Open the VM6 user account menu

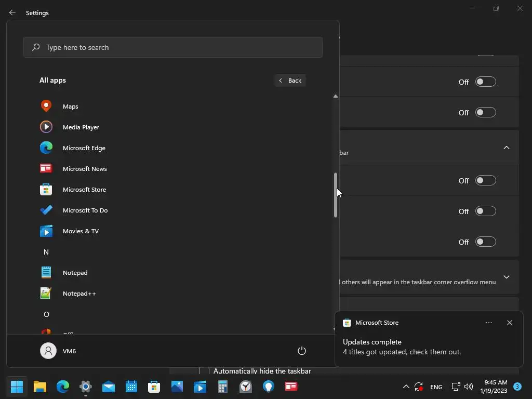pos(58,351)
